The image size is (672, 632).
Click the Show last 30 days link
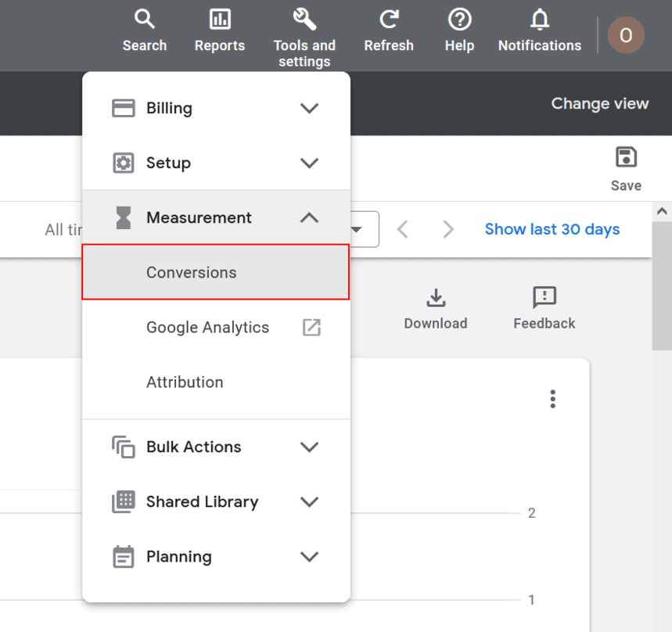pyautogui.click(x=552, y=229)
